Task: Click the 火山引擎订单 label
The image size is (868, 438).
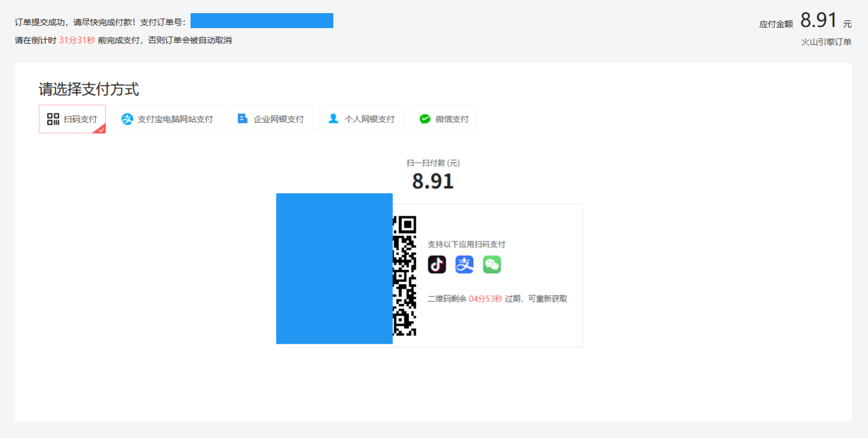Action: (826, 42)
